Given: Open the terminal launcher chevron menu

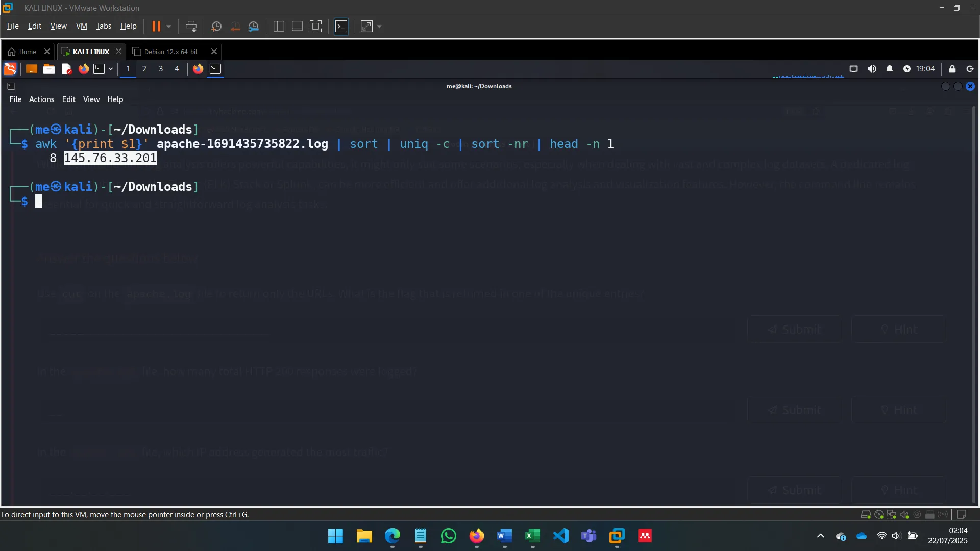Looking at the screenshot, I should [x=111, y=69].
